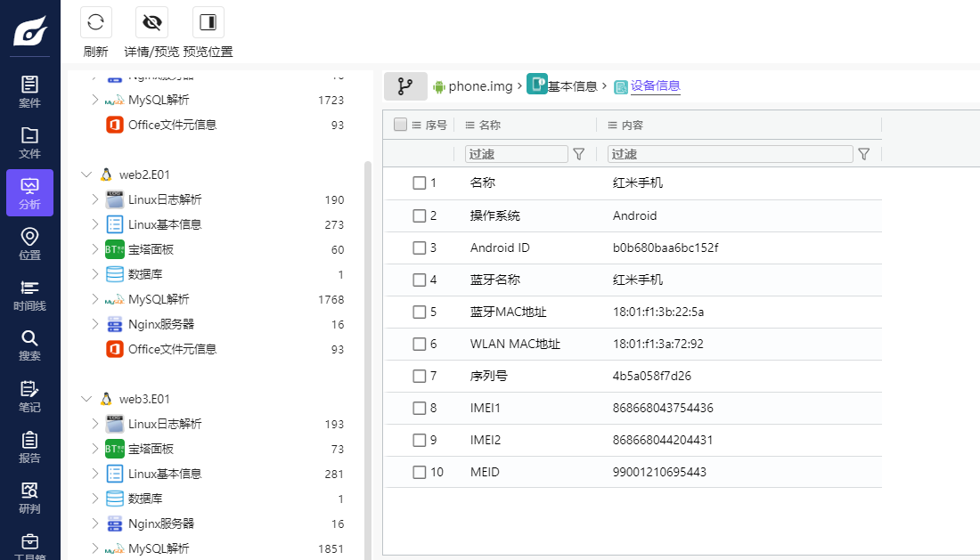Check the row 8 IMEI1 checkbox
980x560 pixels.
pyautogui.click(x=420, y=408)
